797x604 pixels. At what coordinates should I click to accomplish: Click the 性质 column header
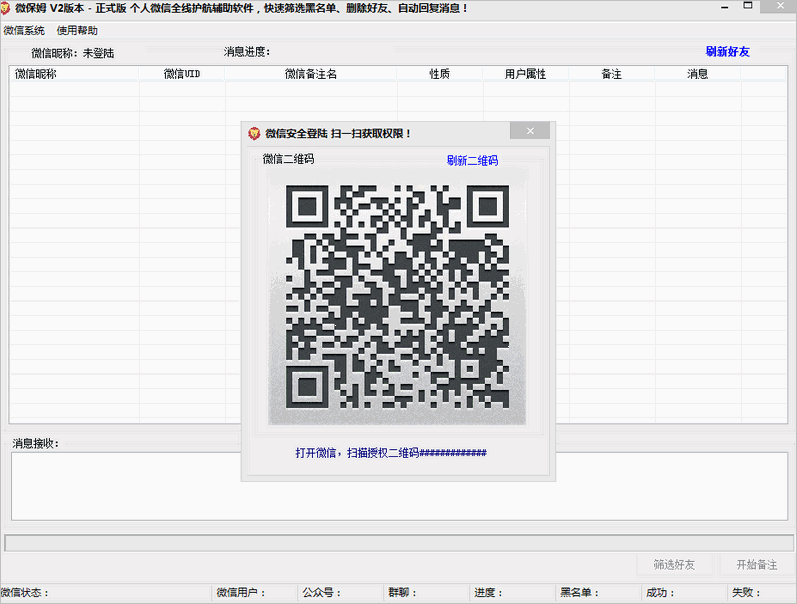coord(440,74)
